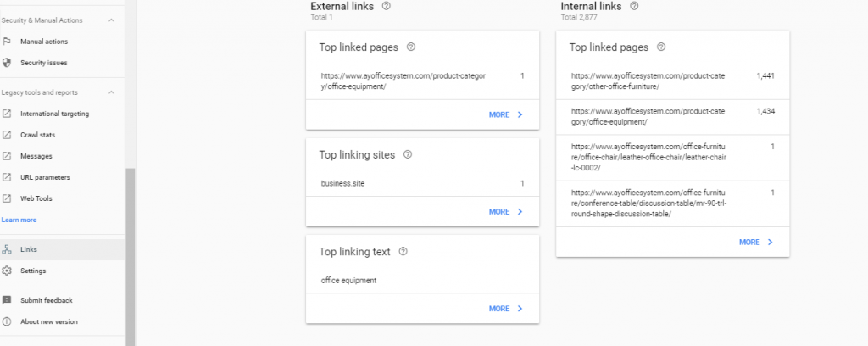Open MORE under external Top linked pages
The height and width of the screenshot is (346, 868).
505,114
